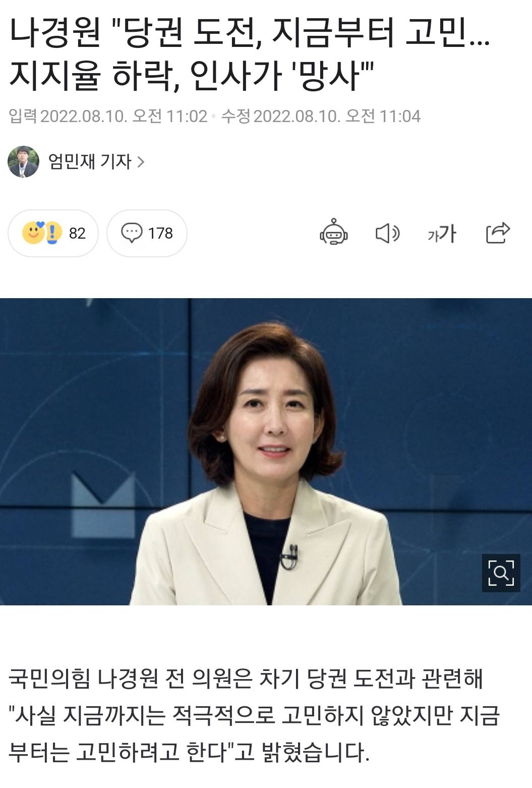Click the number 178 beside the bubble
Screen dimensions: 532x788
(160, 233)
